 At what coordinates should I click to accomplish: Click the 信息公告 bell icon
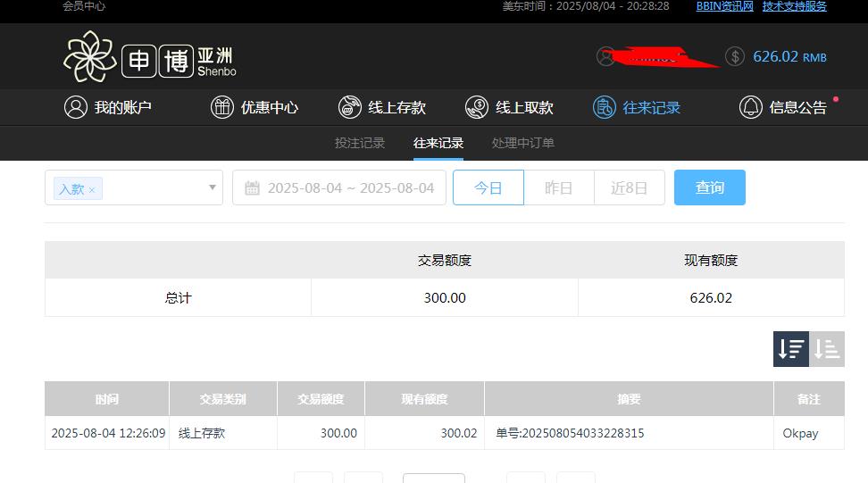(x=751, y=107)
